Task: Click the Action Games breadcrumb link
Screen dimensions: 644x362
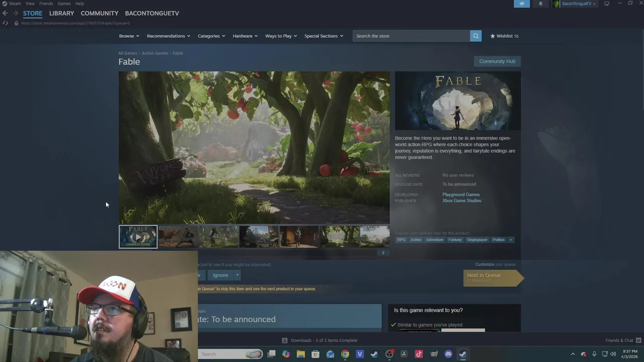Action: pos(155,53)
